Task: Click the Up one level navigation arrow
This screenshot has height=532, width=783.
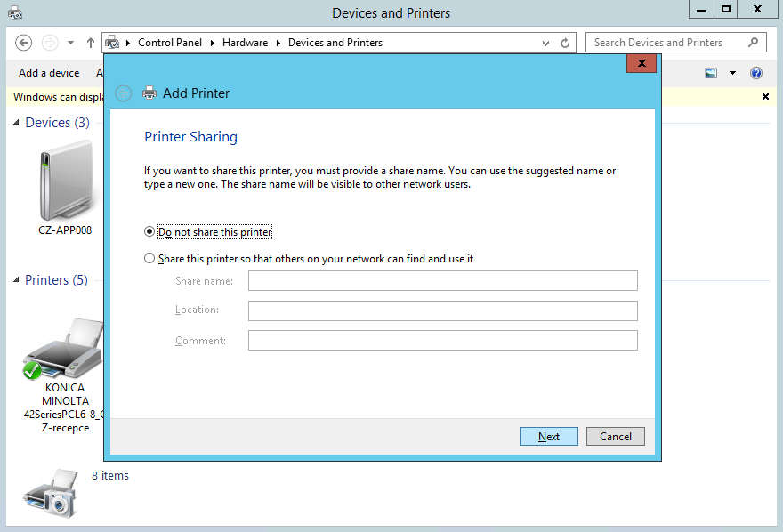Action: click(x=90, y=42)
